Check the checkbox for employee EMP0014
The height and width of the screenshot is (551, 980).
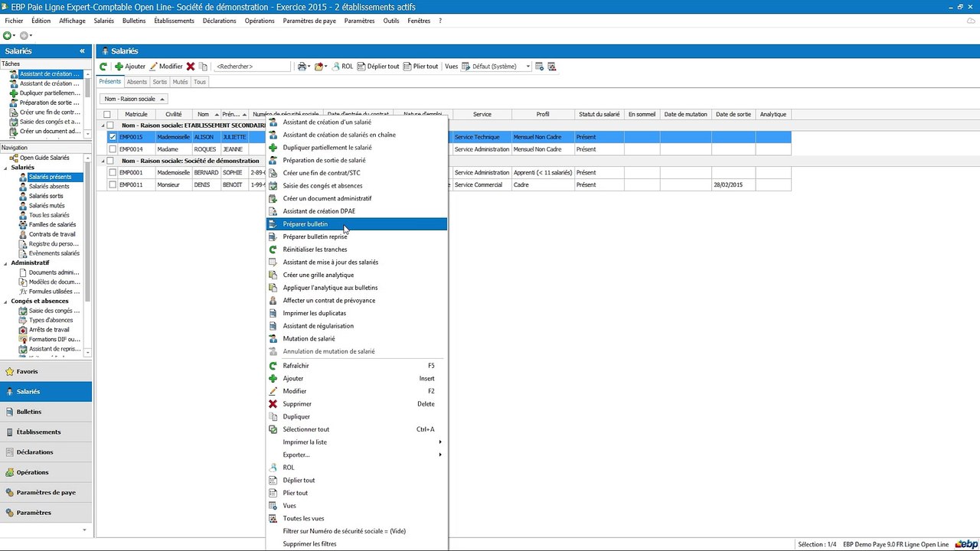click(x=113, y=149)
